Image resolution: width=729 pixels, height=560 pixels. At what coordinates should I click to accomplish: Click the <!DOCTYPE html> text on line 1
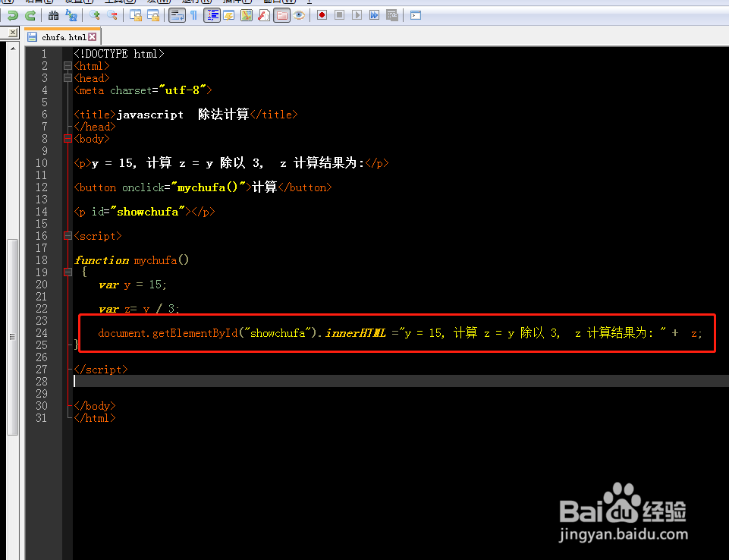tap(119, 54)
